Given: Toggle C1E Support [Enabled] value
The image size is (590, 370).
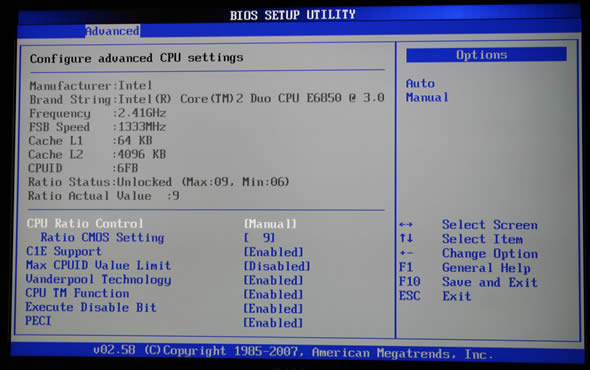Looking at the screenshot, I should (x=273, y=252).
